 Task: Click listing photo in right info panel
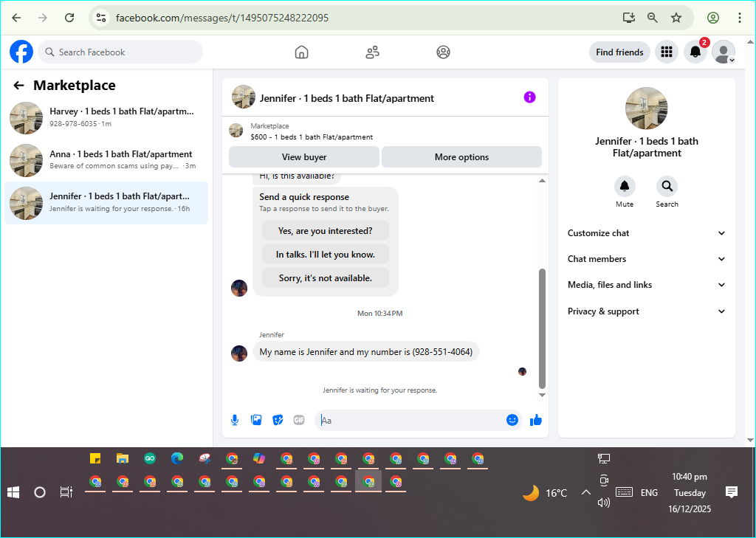point(646,108)
